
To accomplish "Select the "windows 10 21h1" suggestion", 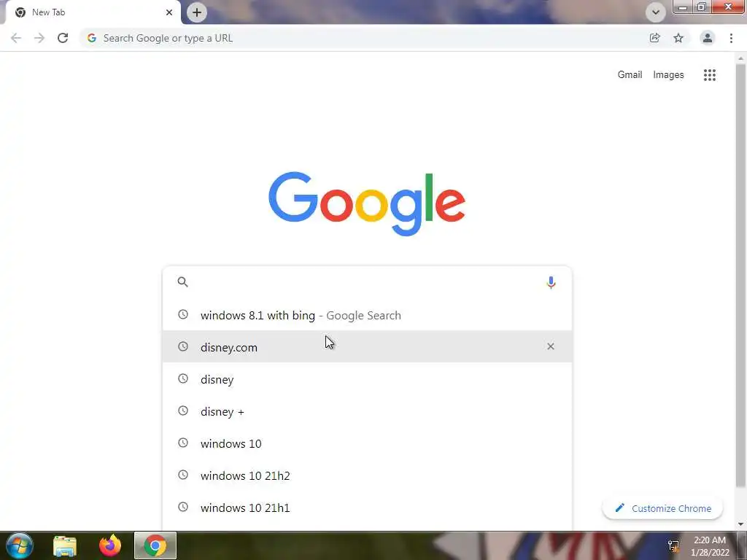I will tap(367, 507).
